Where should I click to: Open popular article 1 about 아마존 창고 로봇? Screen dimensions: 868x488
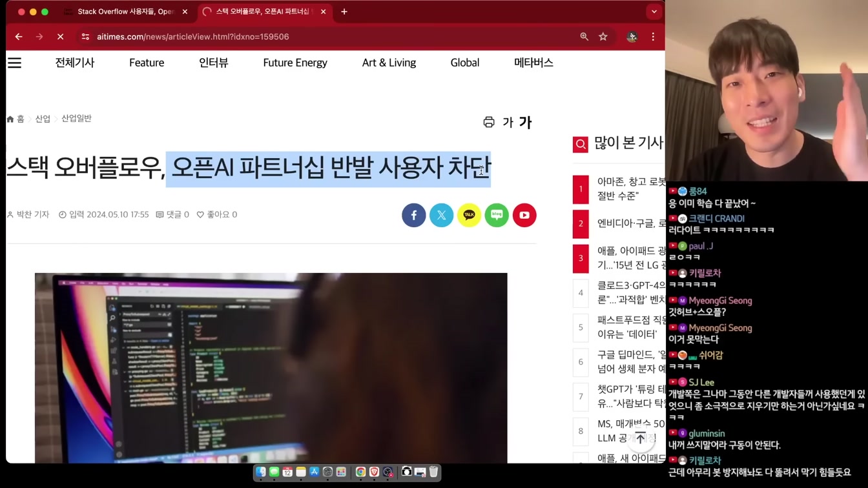pyautogui.click(x=631, y=189)
